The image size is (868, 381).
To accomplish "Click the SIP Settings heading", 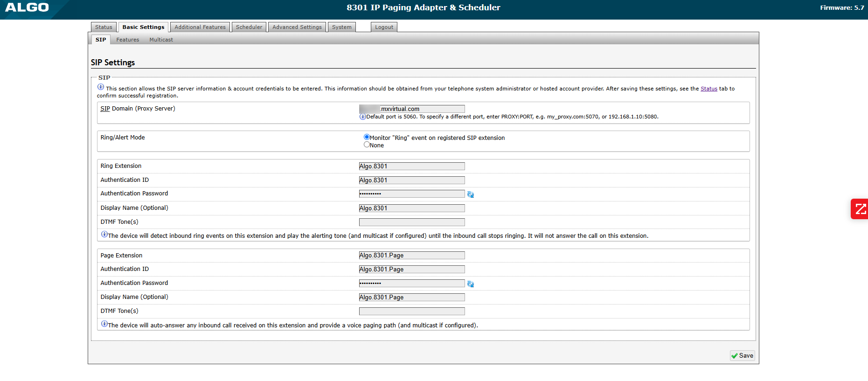I will click(113, 62).
